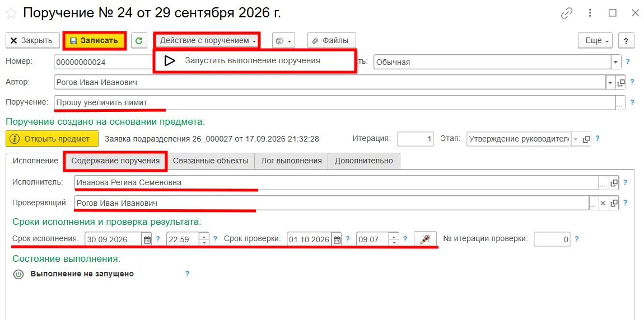Viewport: 644px width, 320px height.
Task: Open the Связанные объекты tab
Action: [x=211, y=161]
